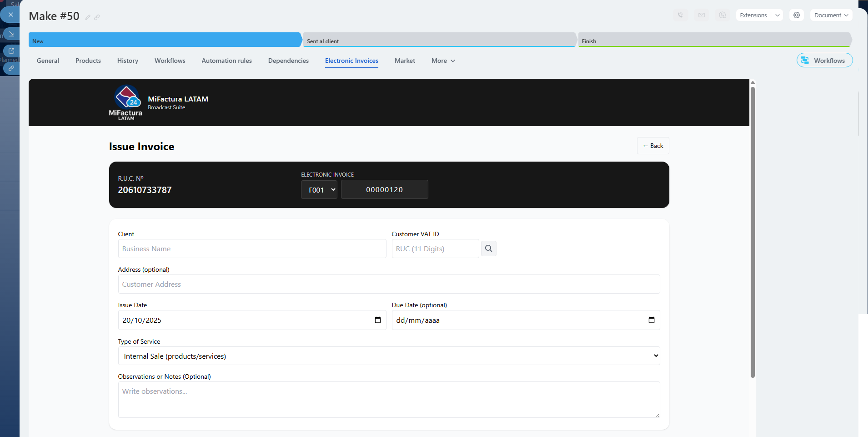Click the Workflows button with blue icon
Screen dimensions: 868x437
tap(824, 61)
